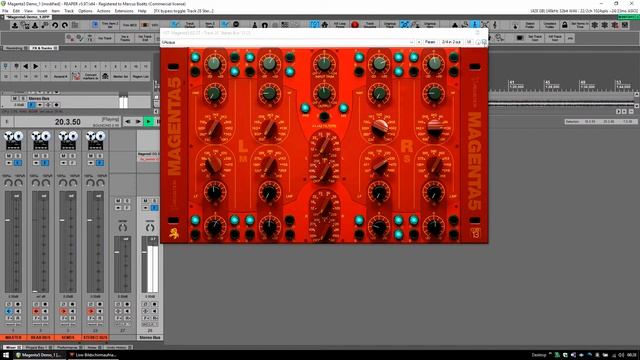The width and height of the screenshot is (640, 360).
Task: Go to next marker with right arrow
Action: coord(36,66)
